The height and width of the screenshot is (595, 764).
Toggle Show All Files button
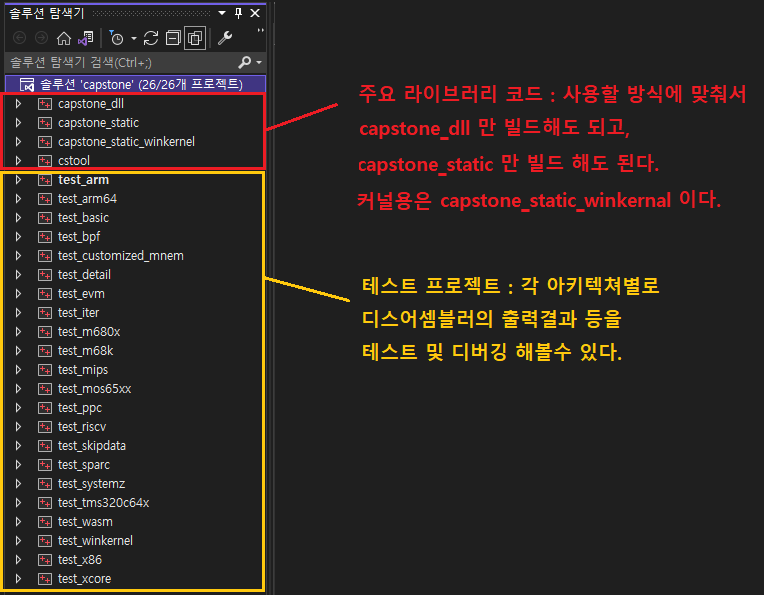coord(195,38)
